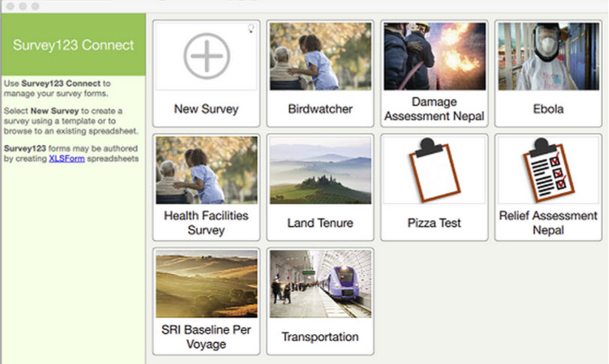Viewport: 609px width, 364px height.
Task: Select the Transportation survey thumbnail
Action: coord(321,284)
